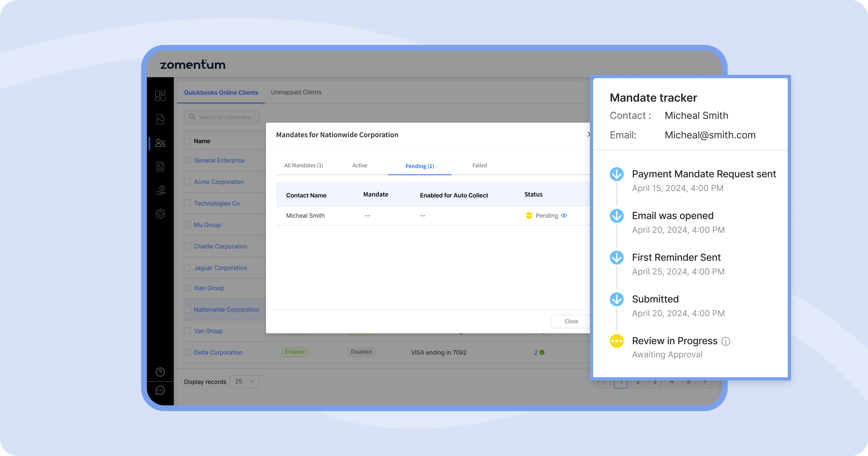View details via the eye icon next to Pending
Image resolution: width=868 pixels, height=456 pixels.
pos(564,215)
